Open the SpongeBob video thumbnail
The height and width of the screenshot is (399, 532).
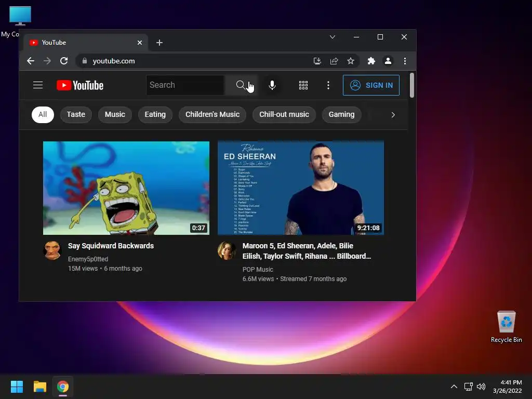(126, 188)
